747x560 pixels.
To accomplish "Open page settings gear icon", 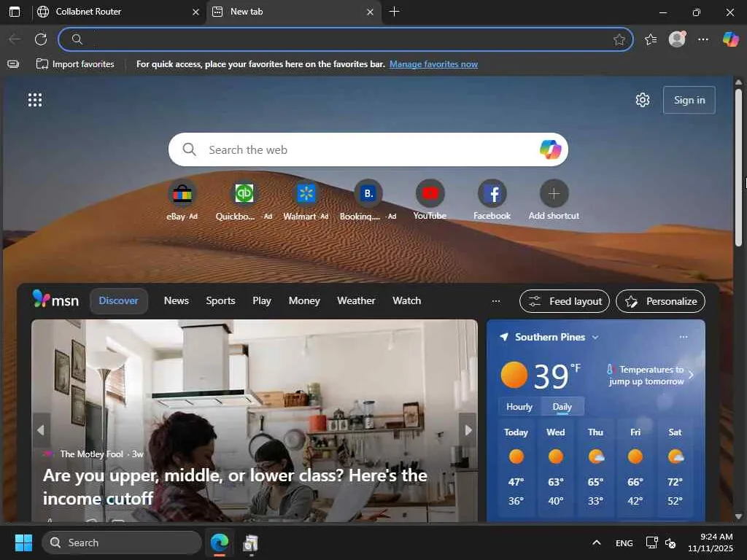I will 642,100.
